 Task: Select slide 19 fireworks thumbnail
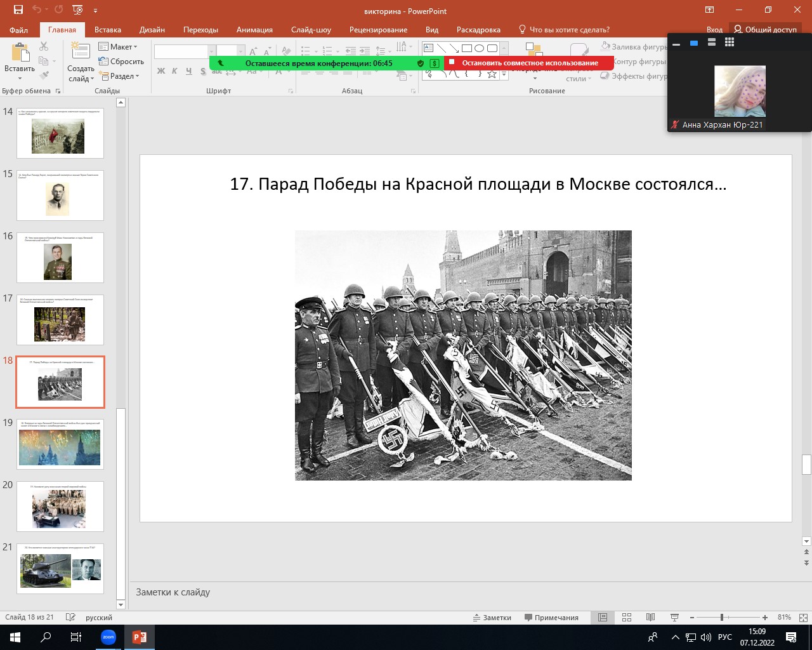click(x=60, y=444)
